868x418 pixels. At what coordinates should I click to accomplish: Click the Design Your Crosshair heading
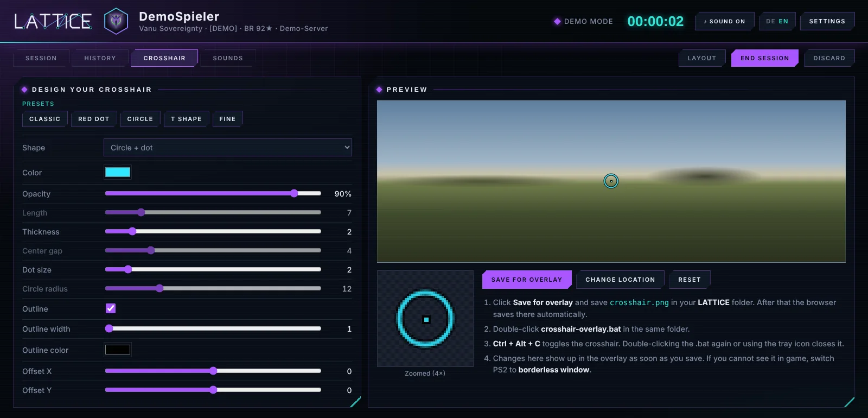point(92,90)
